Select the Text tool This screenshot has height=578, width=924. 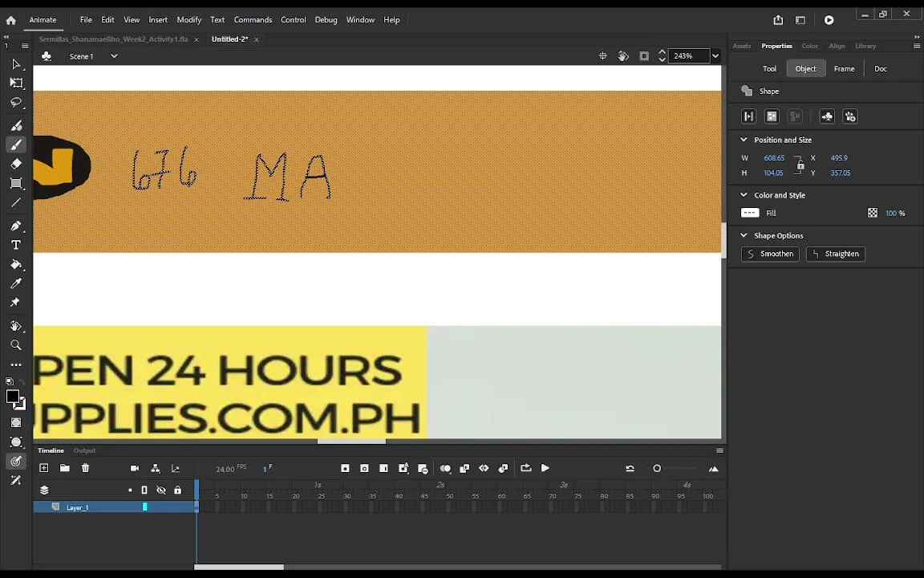pos(16,245)
